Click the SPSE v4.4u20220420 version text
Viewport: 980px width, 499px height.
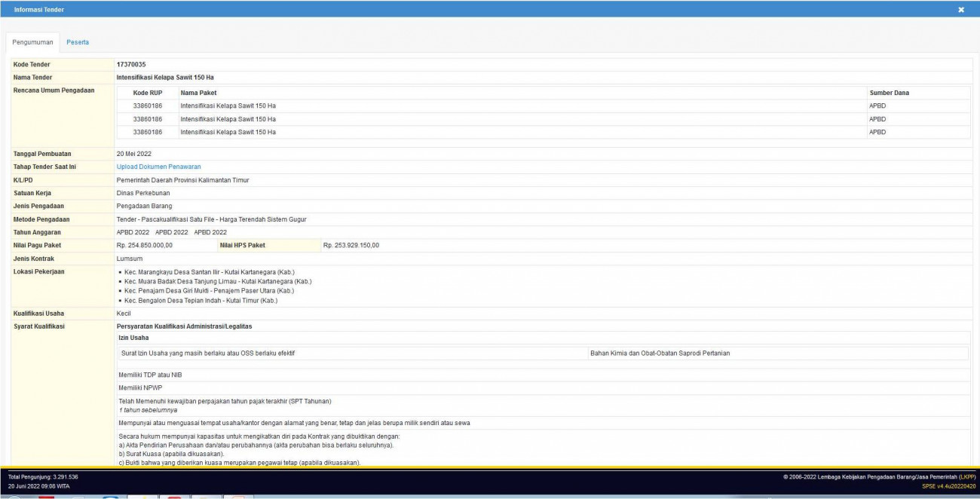[x=948, y=486]
